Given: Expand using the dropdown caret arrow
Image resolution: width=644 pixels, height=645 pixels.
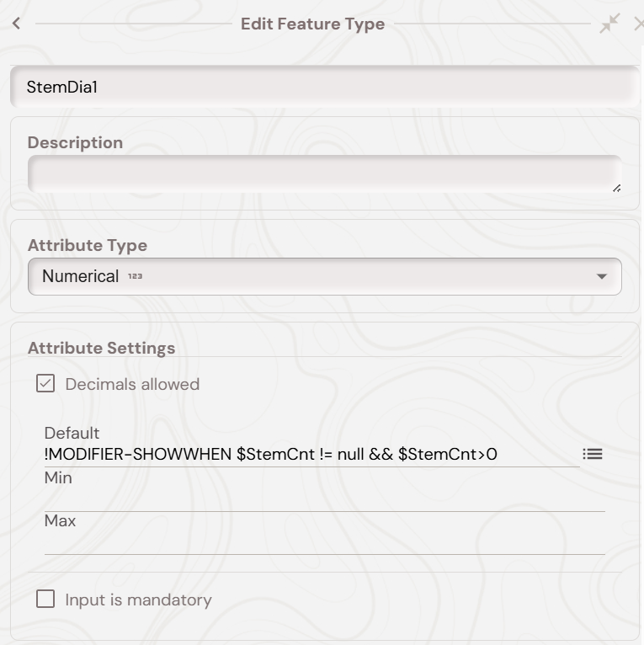Looking at the screenshot, I should click(x=601, y=276).
